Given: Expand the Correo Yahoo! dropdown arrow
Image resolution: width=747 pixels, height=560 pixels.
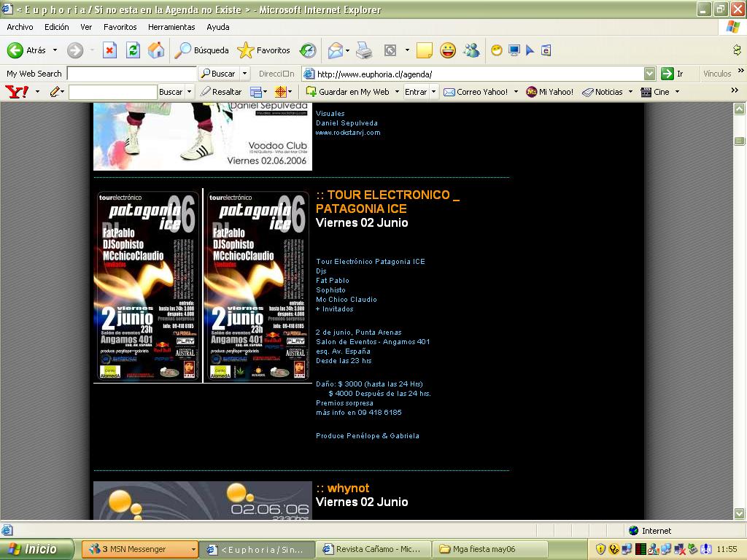Looking at the screenshot, I should tap(516, 92).
